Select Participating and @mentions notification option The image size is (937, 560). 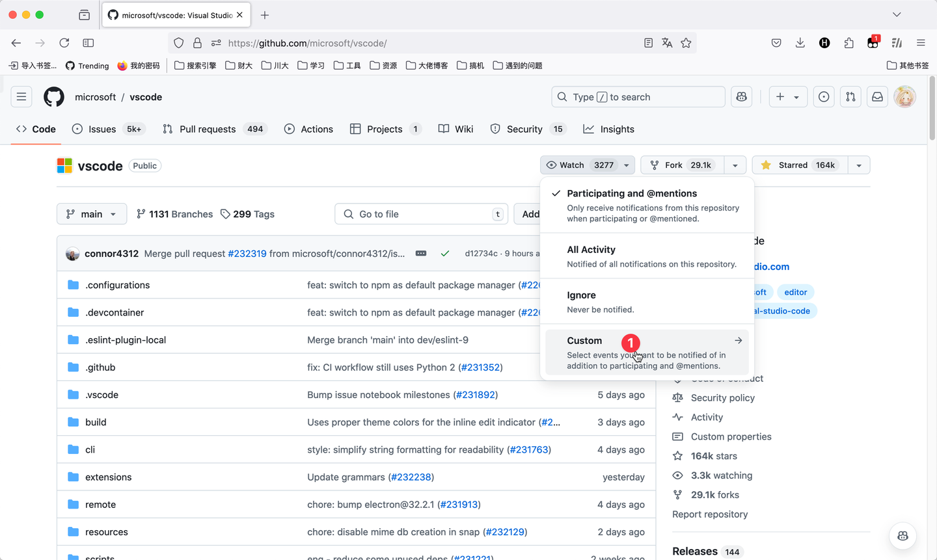[647, 205]
